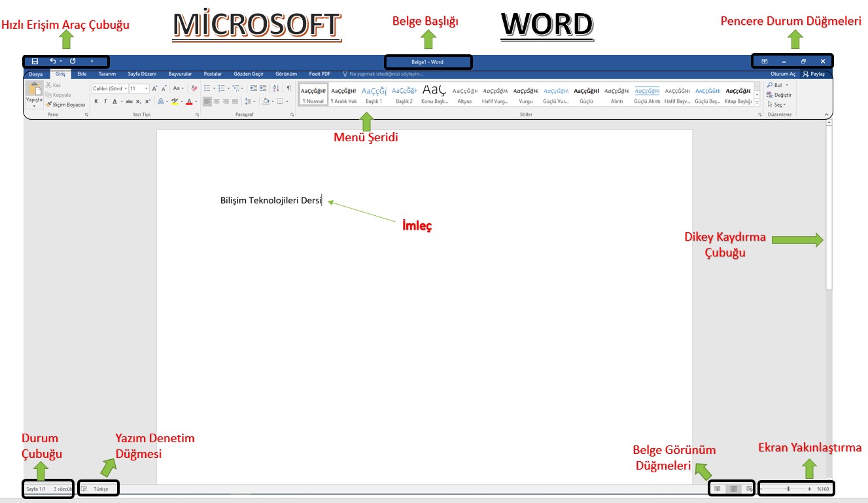This screenshot has height=503, width=868.
Task: Select the Bul (Find) magnifier icon
Action: pyautogui.click(x=770, y=85)
